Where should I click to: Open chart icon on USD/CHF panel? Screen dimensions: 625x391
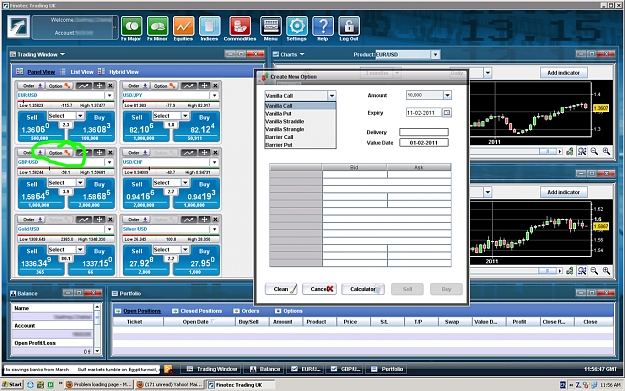[x=189, y=153]
